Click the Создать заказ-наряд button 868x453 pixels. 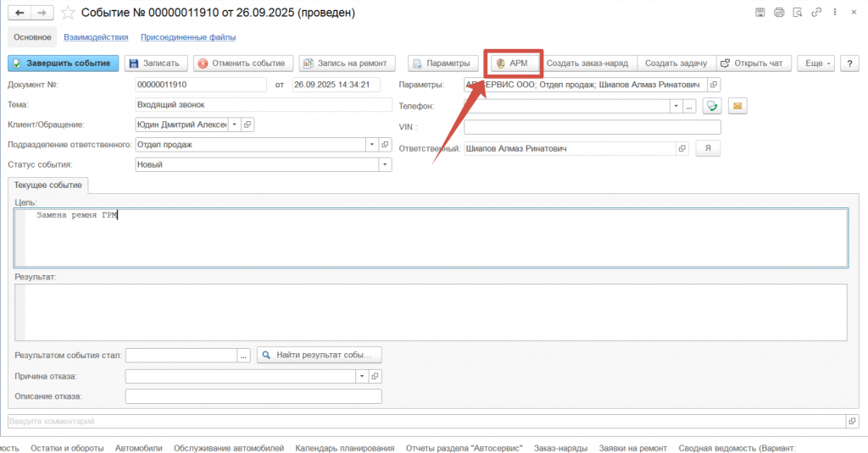coord(587,64)
